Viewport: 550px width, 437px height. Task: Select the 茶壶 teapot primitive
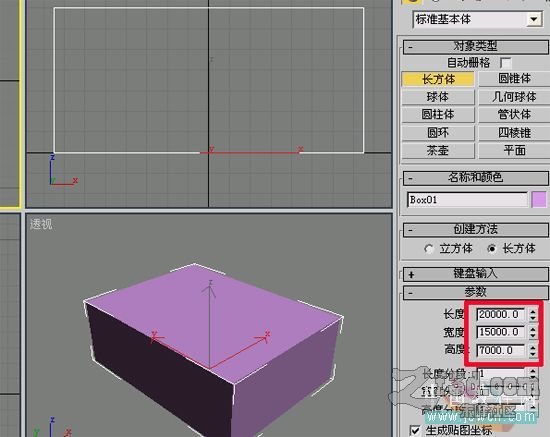[x=438, y=151]
